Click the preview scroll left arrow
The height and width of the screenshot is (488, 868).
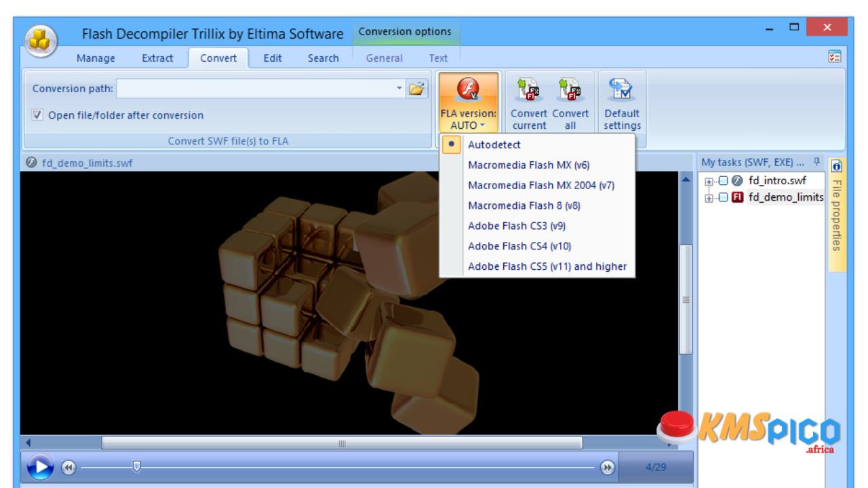[28, 443]
